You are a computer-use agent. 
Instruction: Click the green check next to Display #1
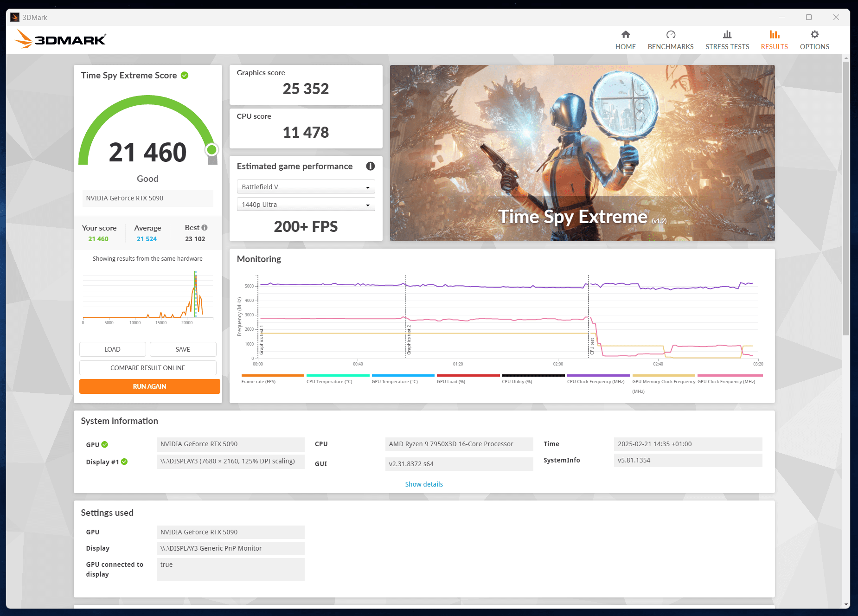(124, 462)
